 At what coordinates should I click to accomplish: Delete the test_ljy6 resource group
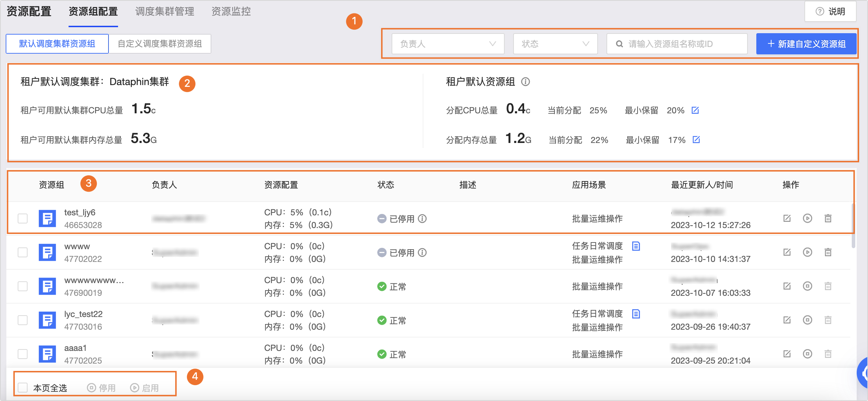click(828, 218)
